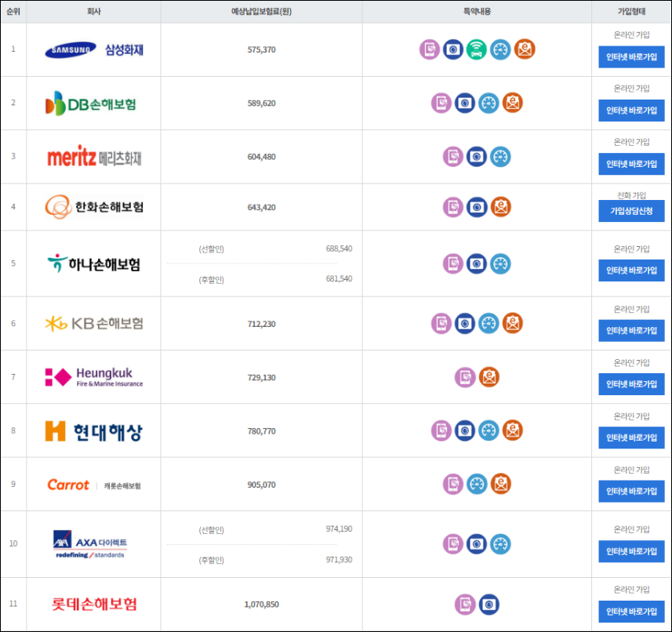
Task: Click the green connected-car icon in 삼성화재 row
Action: tap(477, 49)
